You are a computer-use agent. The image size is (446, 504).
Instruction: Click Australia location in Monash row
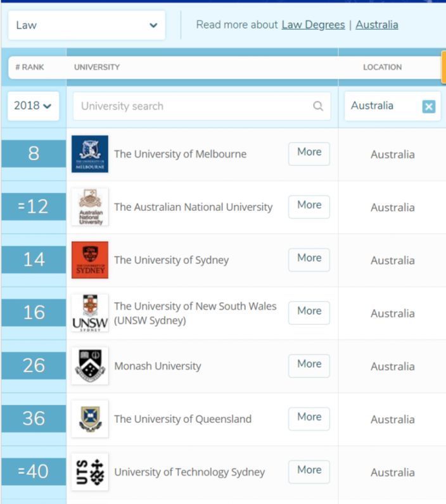click(x=393, y=367)
